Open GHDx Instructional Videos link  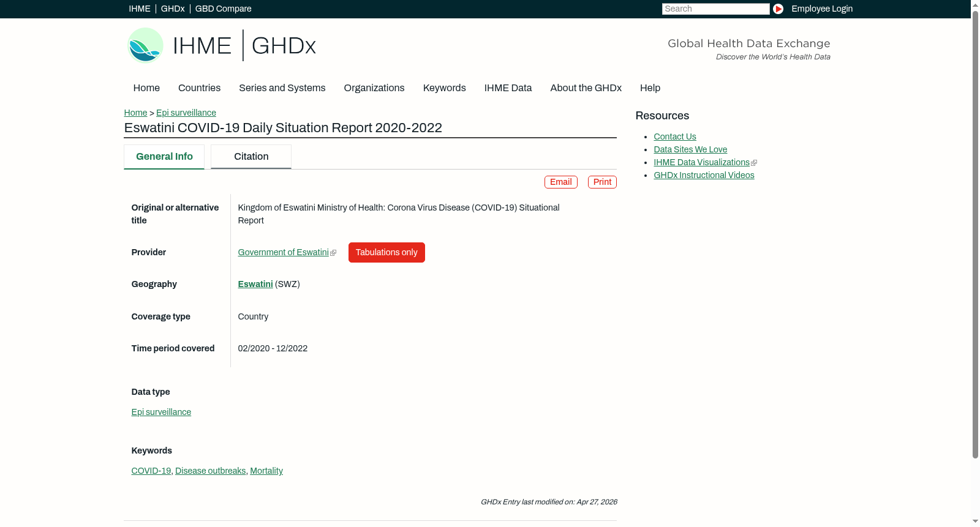pos(704,175)
